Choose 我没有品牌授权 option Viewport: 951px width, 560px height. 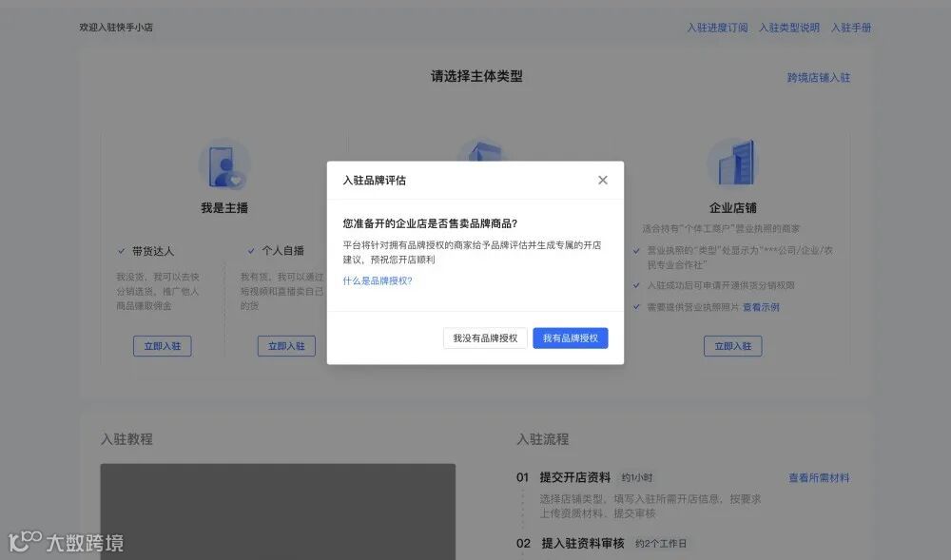point(485,338)
